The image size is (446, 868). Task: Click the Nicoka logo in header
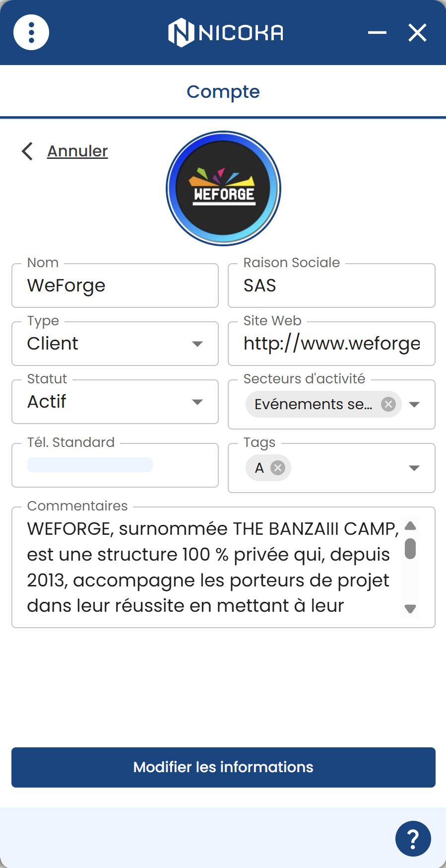click(x=226, y=33)
